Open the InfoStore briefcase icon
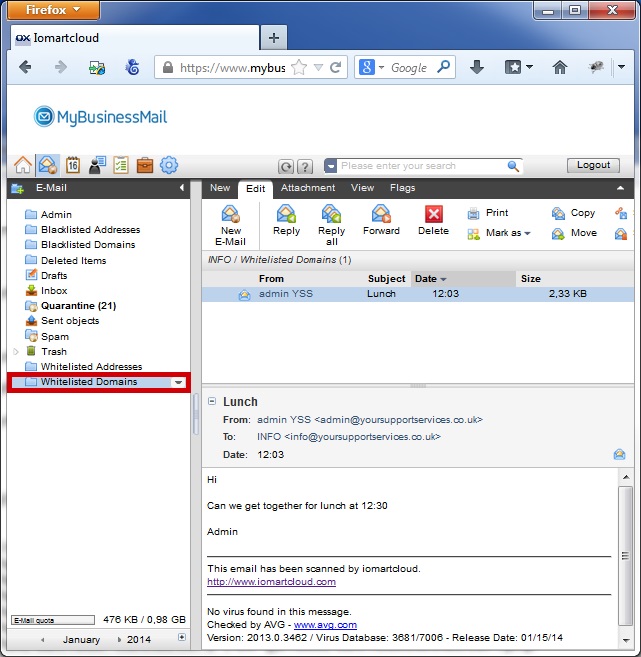The image size is (641, 657). pos(145,165)
